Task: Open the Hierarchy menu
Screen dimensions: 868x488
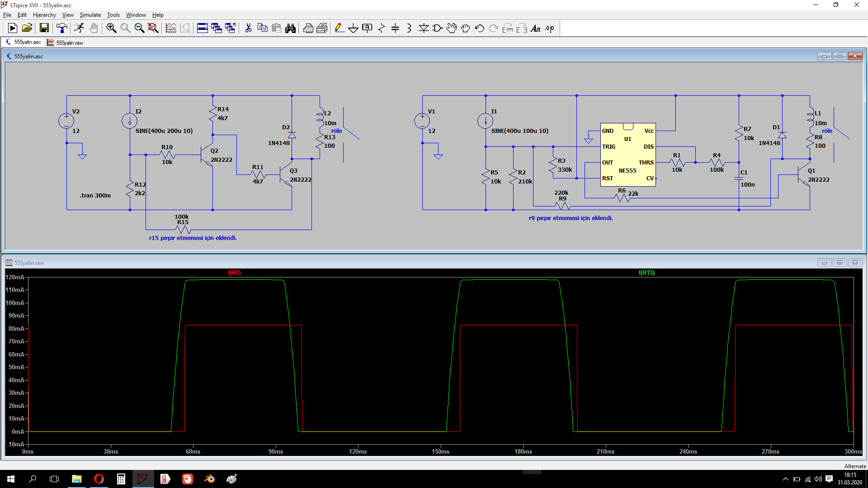Action: [x=44, y=15]
